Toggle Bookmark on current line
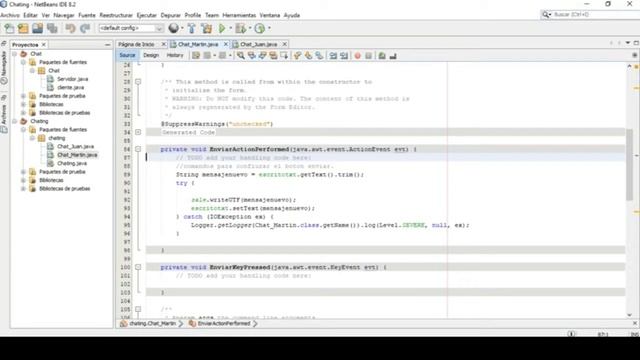640x360 pixels. click(x=319, y=56)
